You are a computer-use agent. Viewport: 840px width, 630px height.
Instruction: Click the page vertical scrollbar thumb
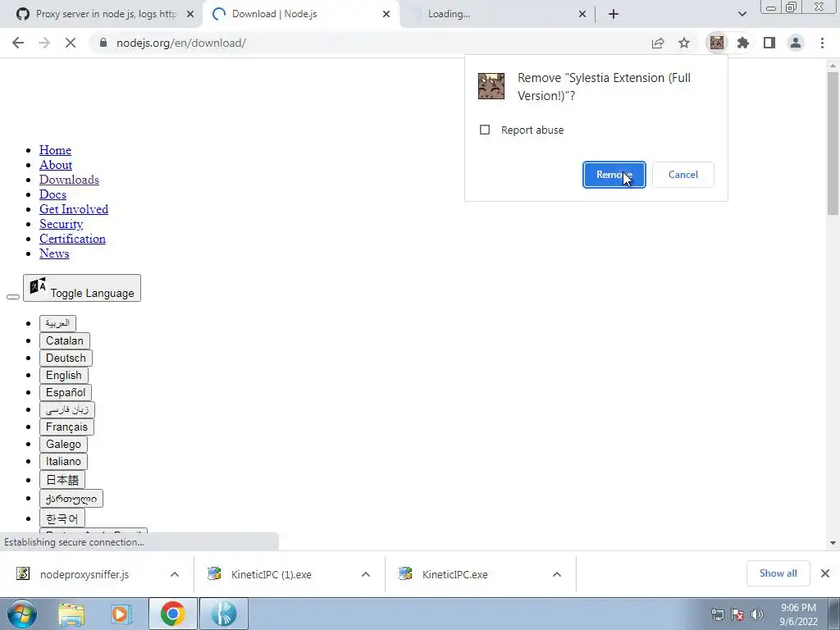click(833, 144)
